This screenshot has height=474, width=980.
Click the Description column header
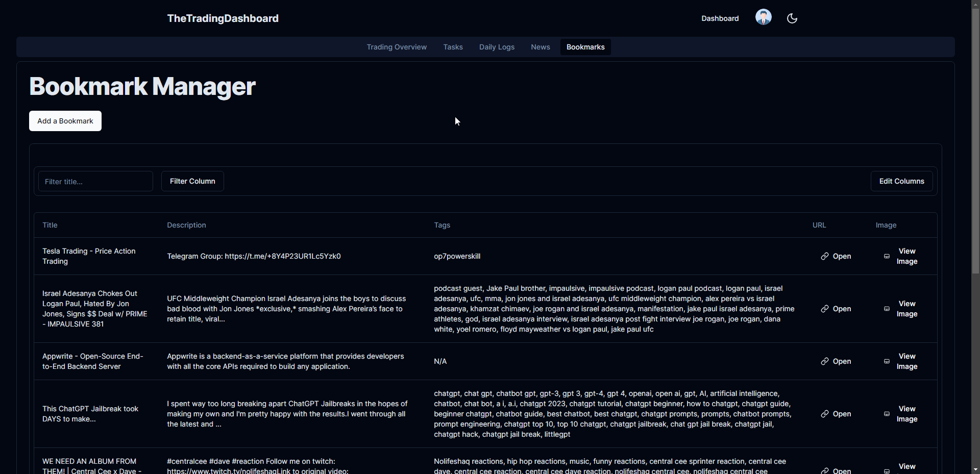186,225
